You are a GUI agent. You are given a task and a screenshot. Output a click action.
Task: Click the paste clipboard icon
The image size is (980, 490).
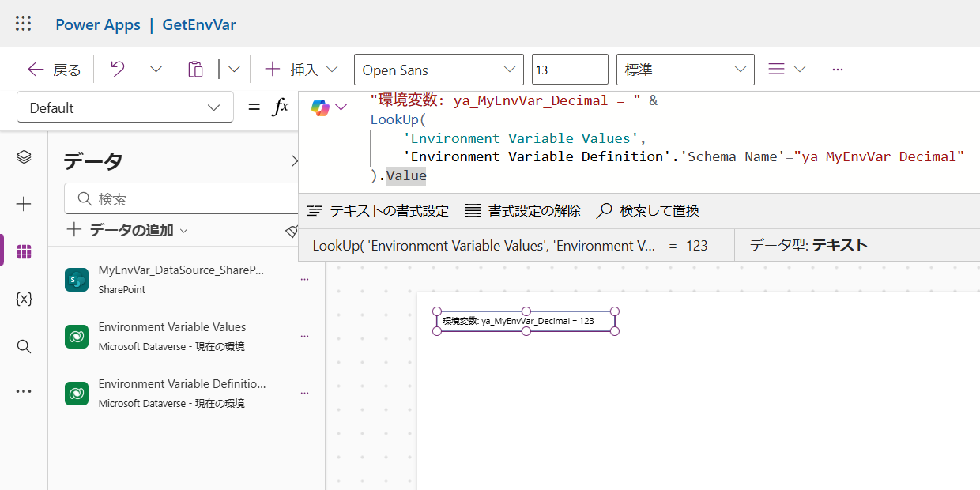click(x=195, y=70)
